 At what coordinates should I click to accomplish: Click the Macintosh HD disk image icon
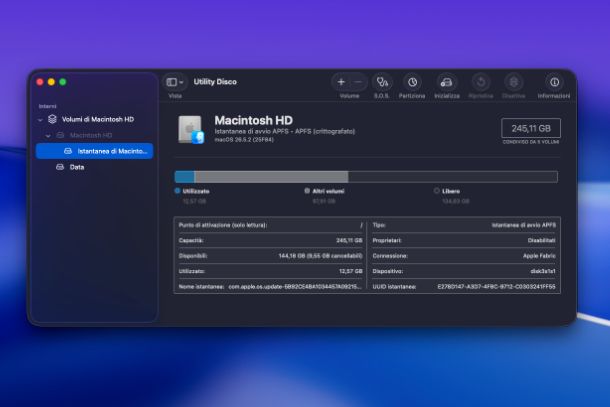tap(191, 130)
